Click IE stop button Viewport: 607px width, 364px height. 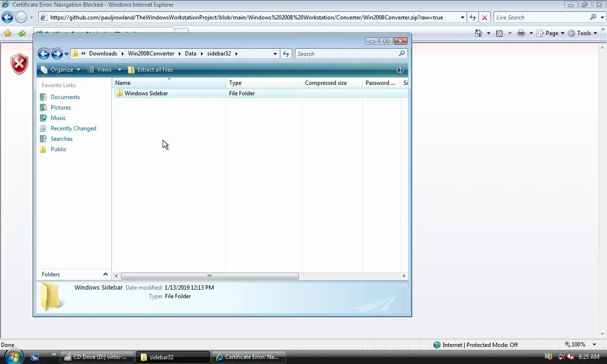coord(485,18)
